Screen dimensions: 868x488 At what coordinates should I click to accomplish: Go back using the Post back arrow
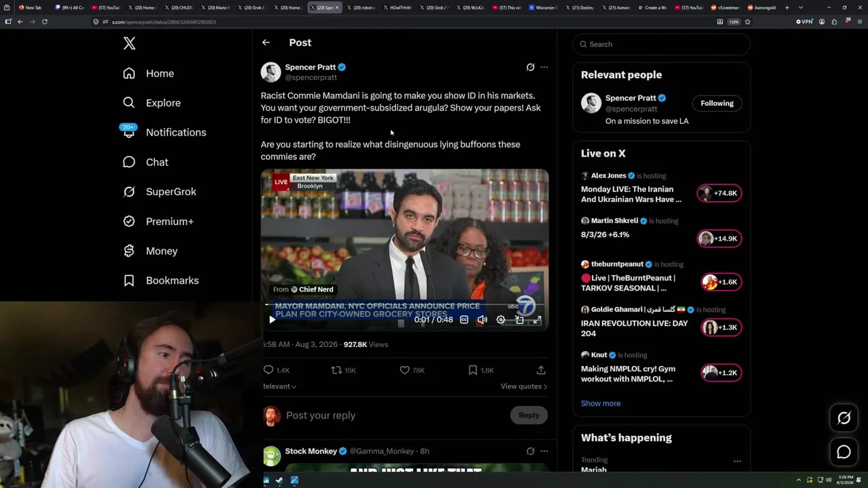(x=266, y=43)
